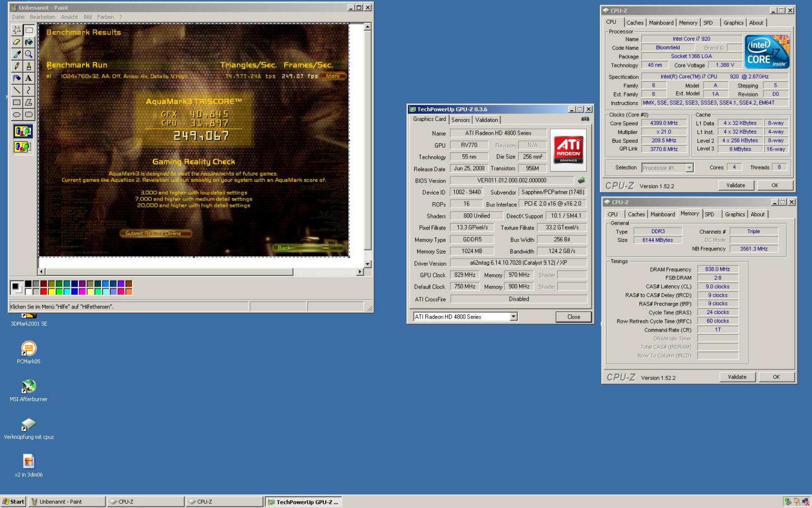Click OK in the CPU-Z memory window
812x508 pixels.
point(776,377)
